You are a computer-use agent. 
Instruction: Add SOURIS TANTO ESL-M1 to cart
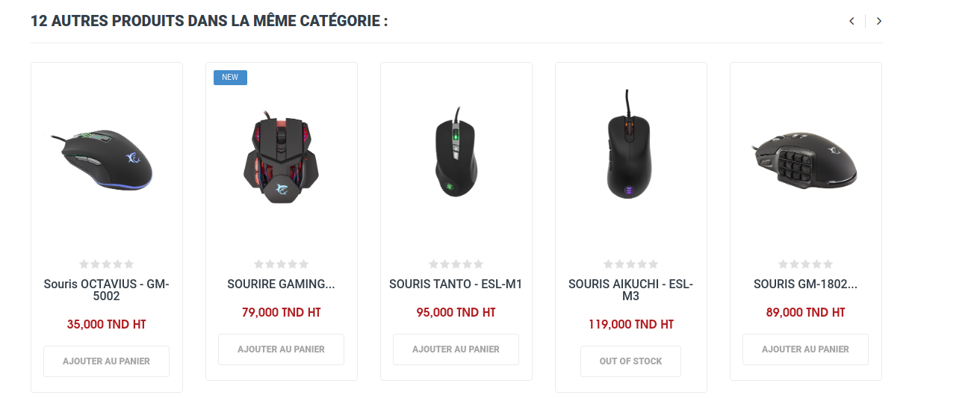pos(456,349)
